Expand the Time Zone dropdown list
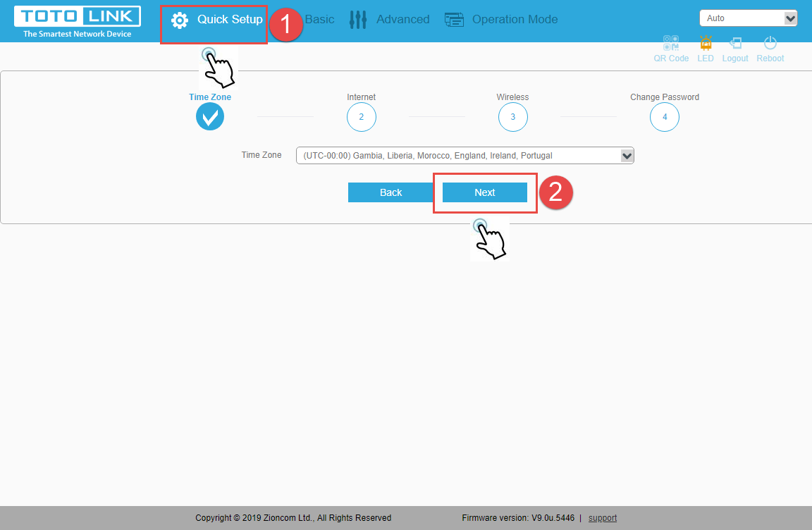The height and width of the screenshot is (530, 812). 465,156
